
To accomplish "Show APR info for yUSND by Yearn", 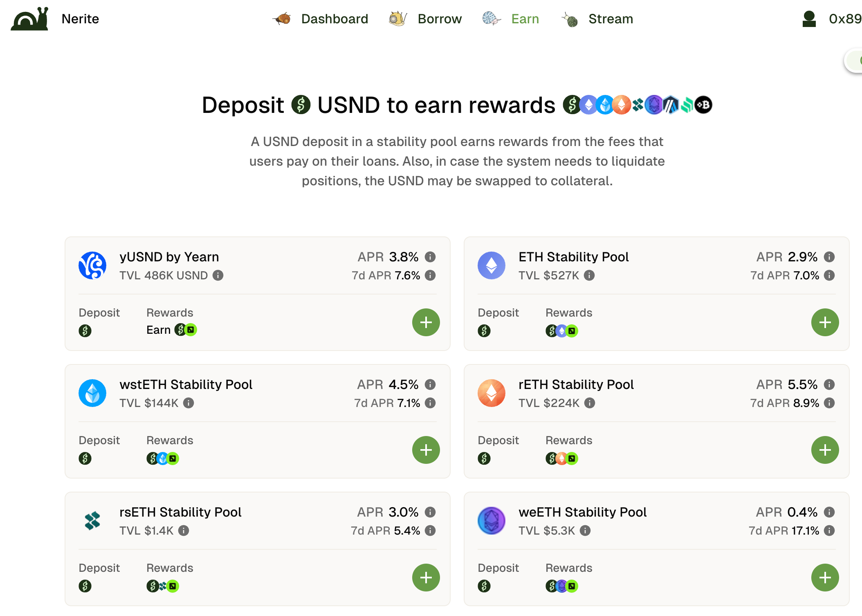I will click(430, 257).
